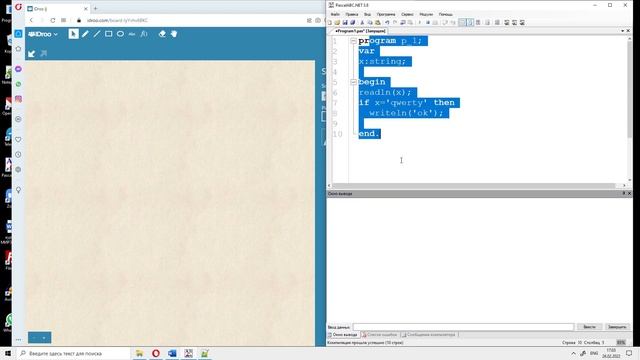
Task: Open a new tab in Opera
Action: pyautogui.click(x=96, y=8)
